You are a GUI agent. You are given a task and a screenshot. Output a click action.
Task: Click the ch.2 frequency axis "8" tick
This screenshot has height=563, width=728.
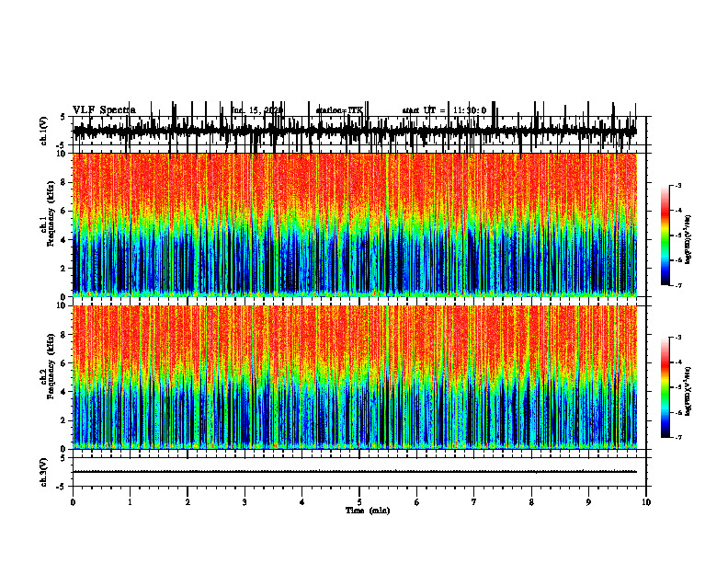point(64,335)
